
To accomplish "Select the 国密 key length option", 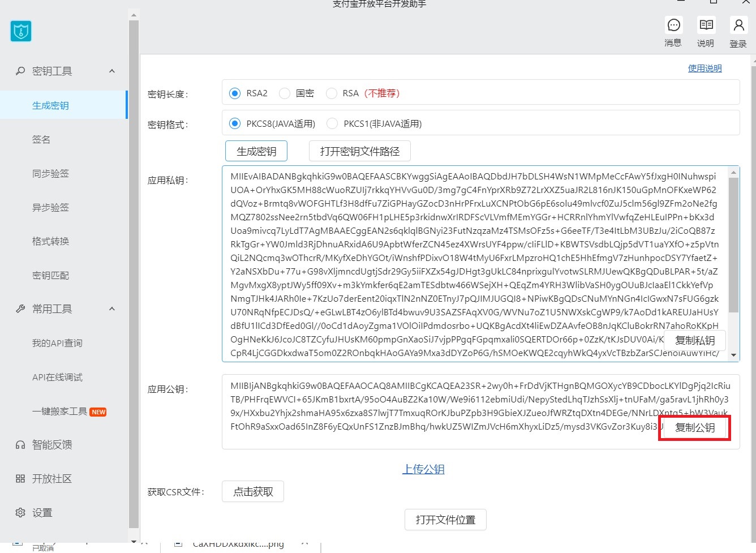I will coord(285,93).
